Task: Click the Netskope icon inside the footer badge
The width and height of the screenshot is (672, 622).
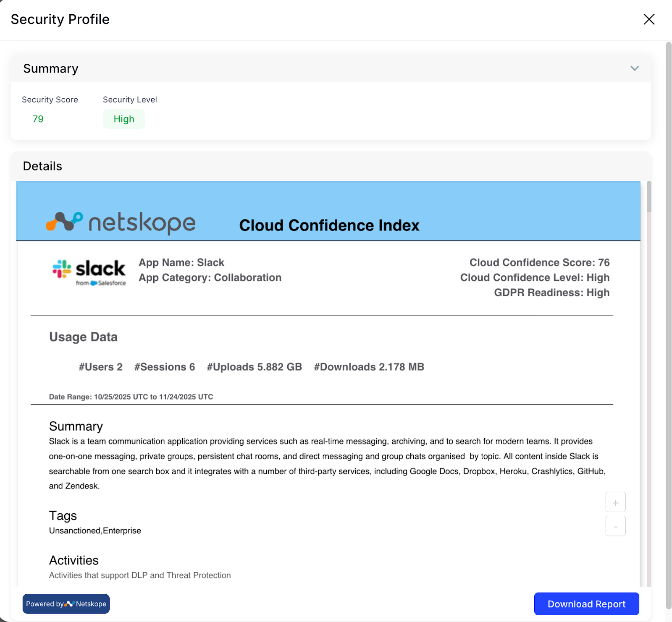Action: pos(69,604)
